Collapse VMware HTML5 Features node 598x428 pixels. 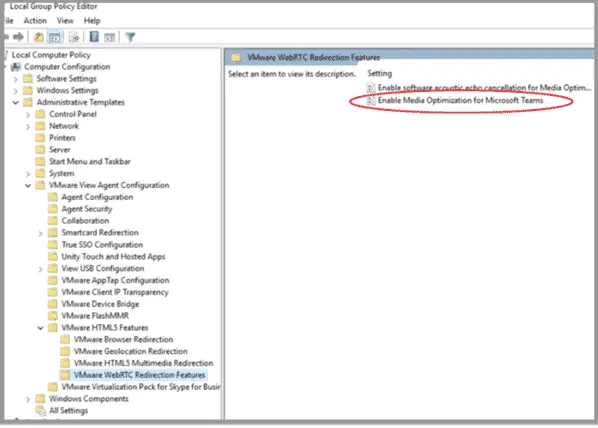tap(40, 328)
